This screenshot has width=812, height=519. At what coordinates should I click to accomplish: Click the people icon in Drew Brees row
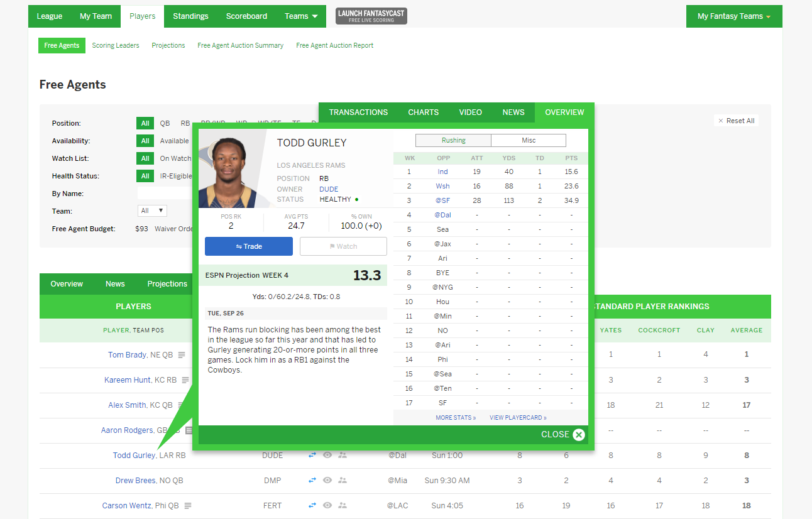pyautogui.click(x=343, y=481)
